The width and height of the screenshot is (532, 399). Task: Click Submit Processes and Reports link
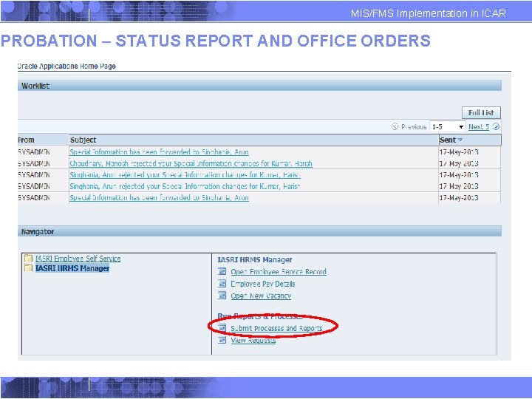click(x=276, y=328)
